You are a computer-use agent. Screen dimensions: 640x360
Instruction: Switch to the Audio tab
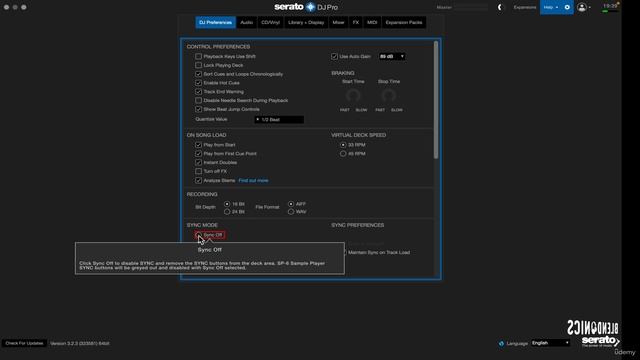point(247,22)
